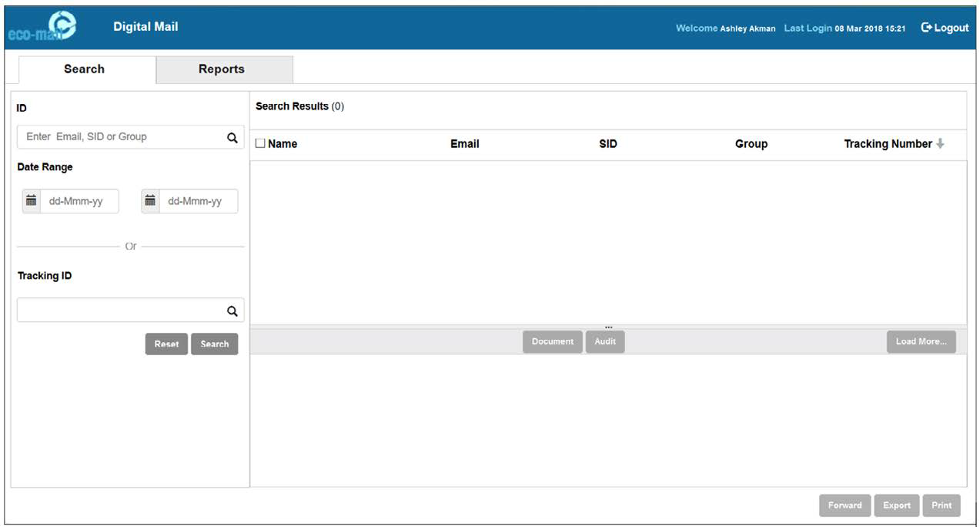Image resolution: width=980 pixels, height=527 pixels.
Task: Click the Forward button
Action: click(x=845, y=505)
